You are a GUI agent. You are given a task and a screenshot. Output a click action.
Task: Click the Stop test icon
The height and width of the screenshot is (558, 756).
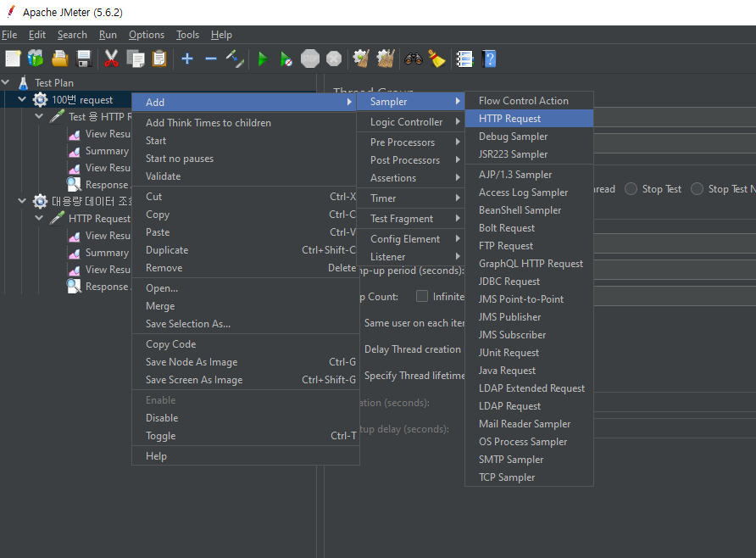pos(310,59)
